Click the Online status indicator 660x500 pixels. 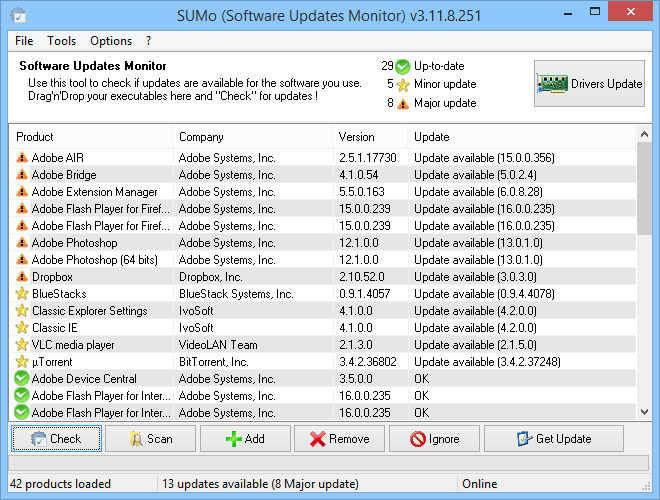[x=479, y=484]
